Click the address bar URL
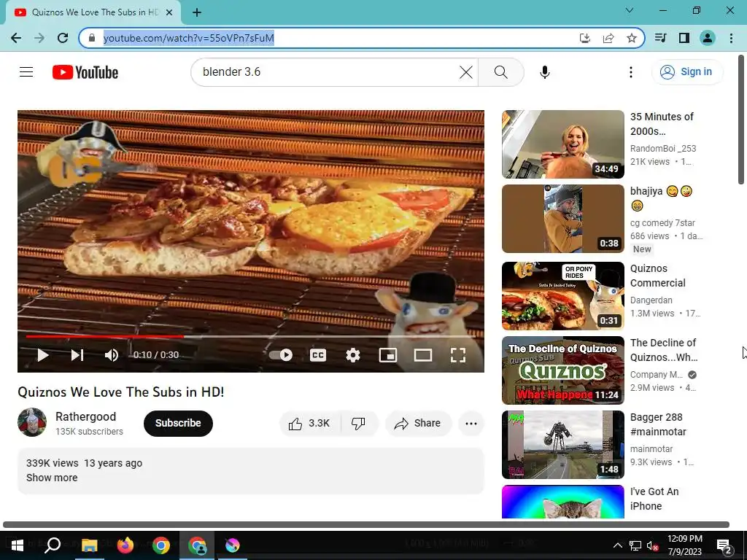Viewport: 747px width, 560px height. coord(189,38)
